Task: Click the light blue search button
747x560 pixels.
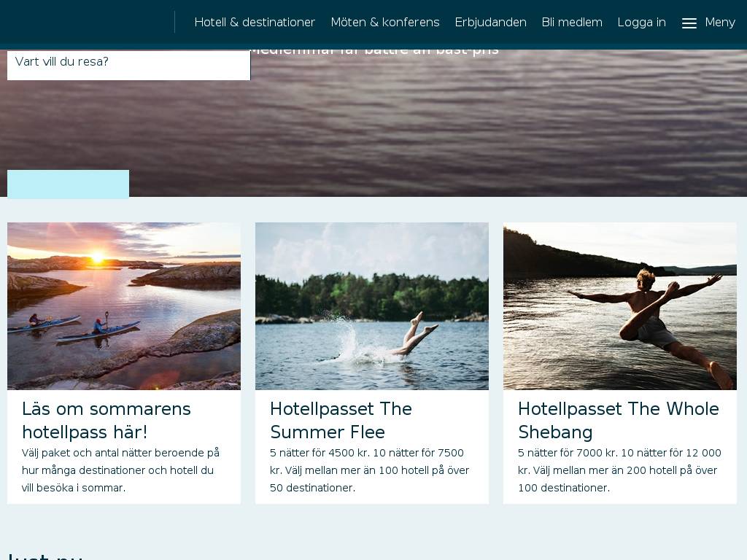Action: [68, 183]
